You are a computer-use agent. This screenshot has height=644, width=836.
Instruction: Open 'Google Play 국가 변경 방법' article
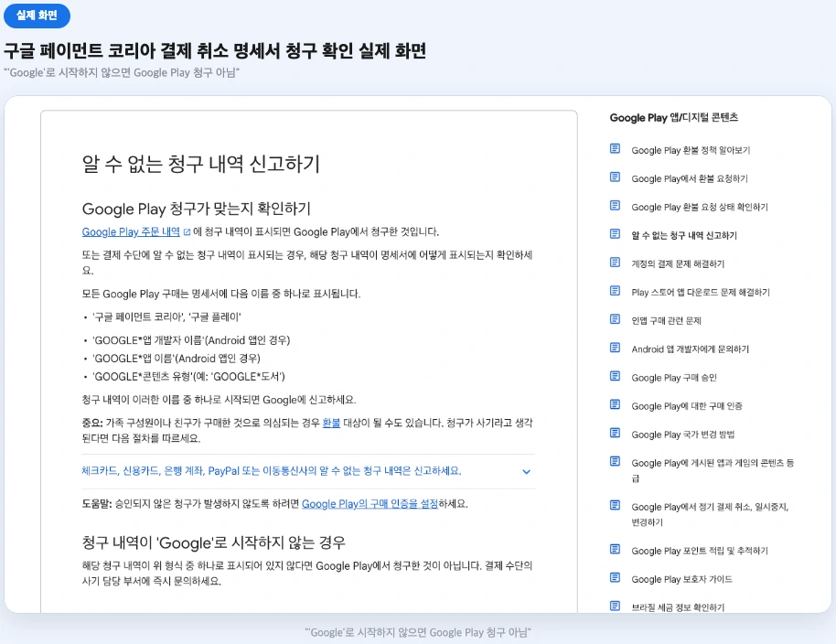click(683, 435)
